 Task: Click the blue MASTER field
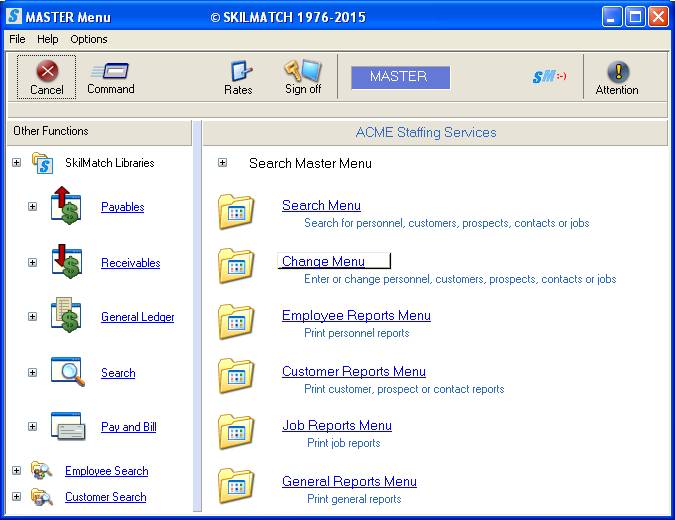pos(400,77)
